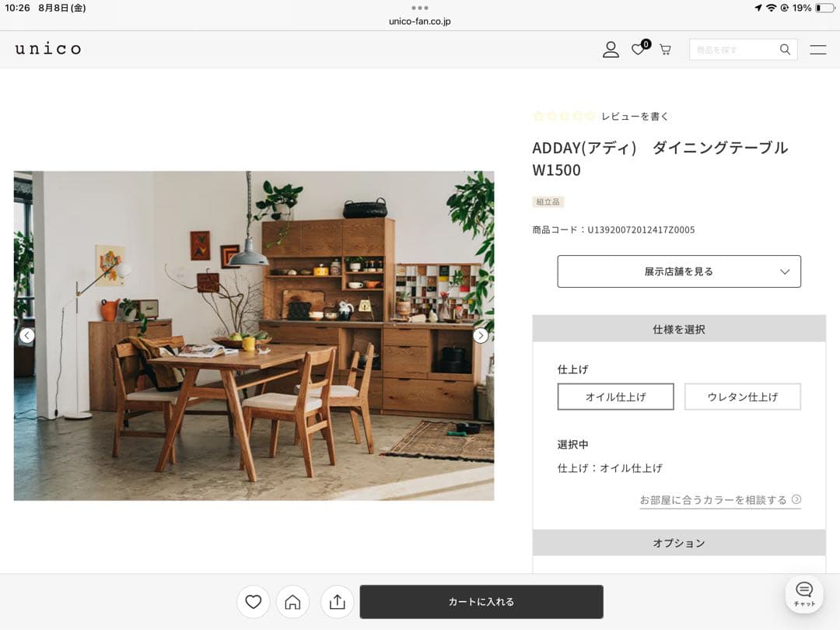Show the next product image with right arrow

pyautogui.click(x=481, y=335)
